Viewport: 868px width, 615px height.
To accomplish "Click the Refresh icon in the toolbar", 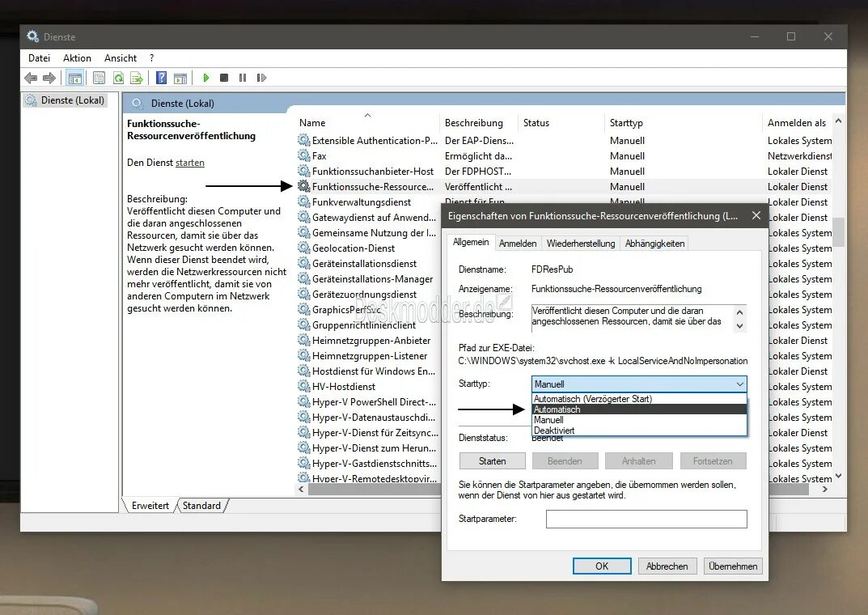I will 117,77.
